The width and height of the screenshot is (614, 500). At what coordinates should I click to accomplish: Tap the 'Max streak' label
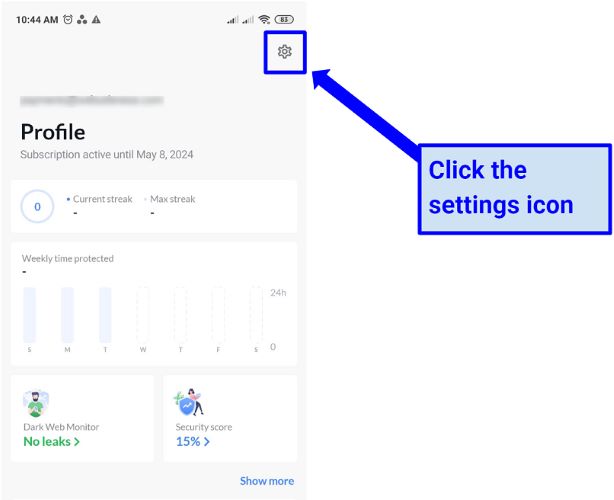[173, 199]
